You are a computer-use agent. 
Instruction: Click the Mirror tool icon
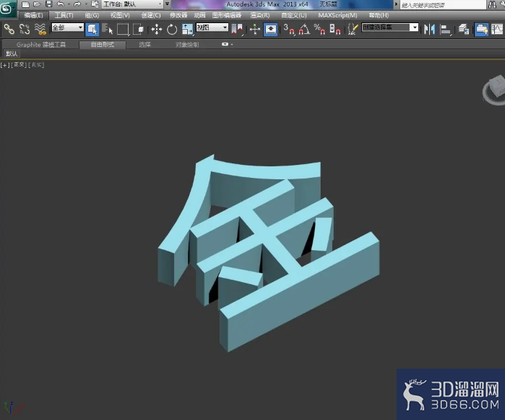(429, 30)
